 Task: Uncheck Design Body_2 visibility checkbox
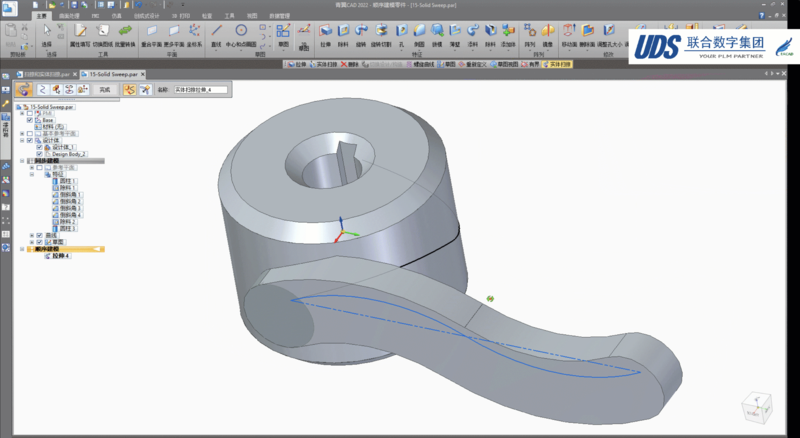pos(39,154)
